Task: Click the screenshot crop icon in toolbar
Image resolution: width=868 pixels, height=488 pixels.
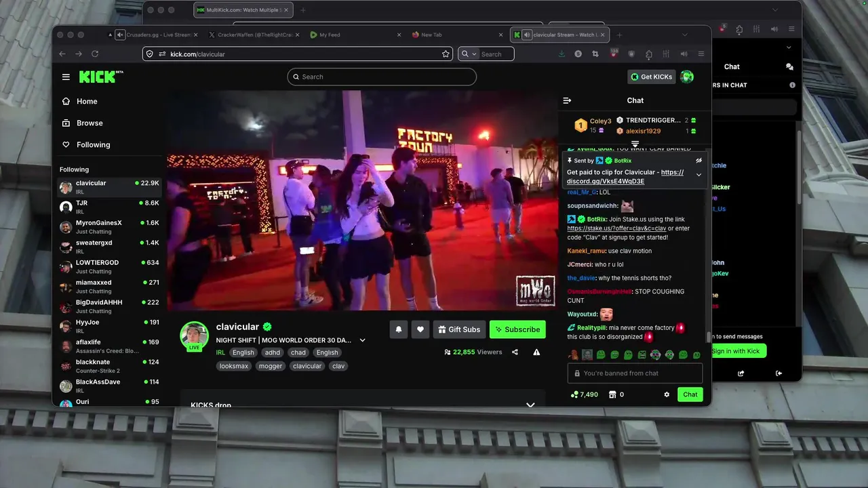Action: [595, 54]
